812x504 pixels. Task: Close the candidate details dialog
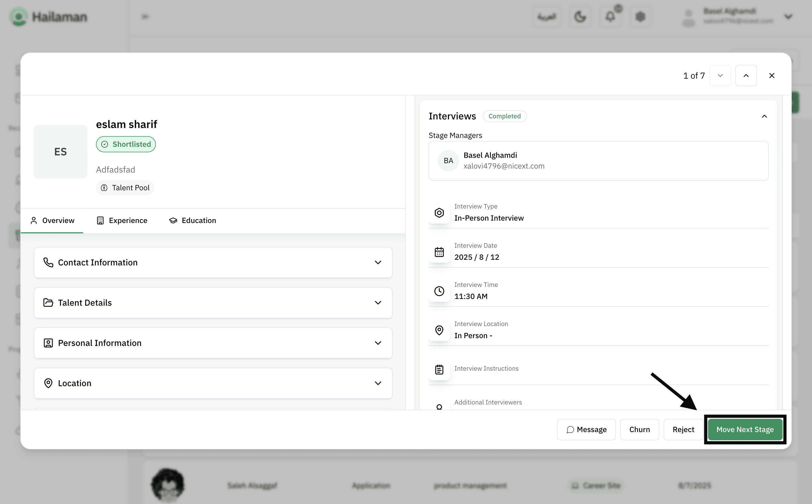(x=771, y=76)
